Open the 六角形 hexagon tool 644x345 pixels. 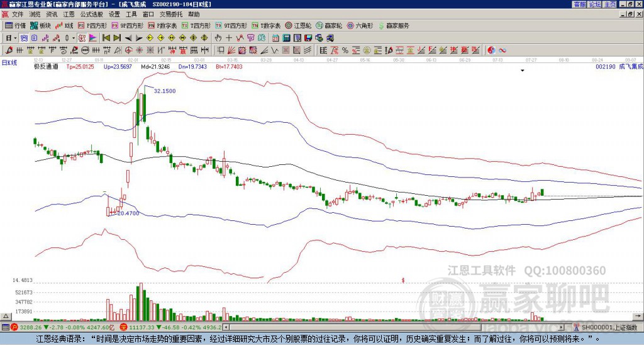tap(360, 25)
